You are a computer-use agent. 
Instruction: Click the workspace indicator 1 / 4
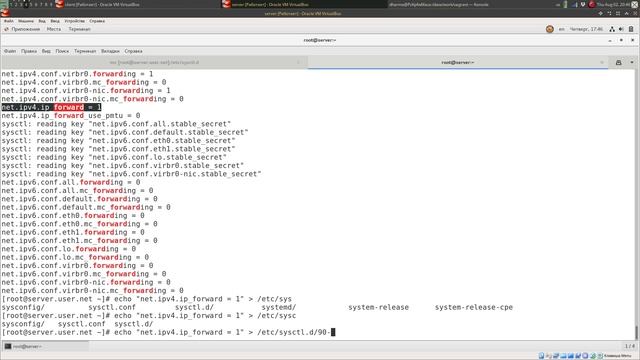[629, 346]
